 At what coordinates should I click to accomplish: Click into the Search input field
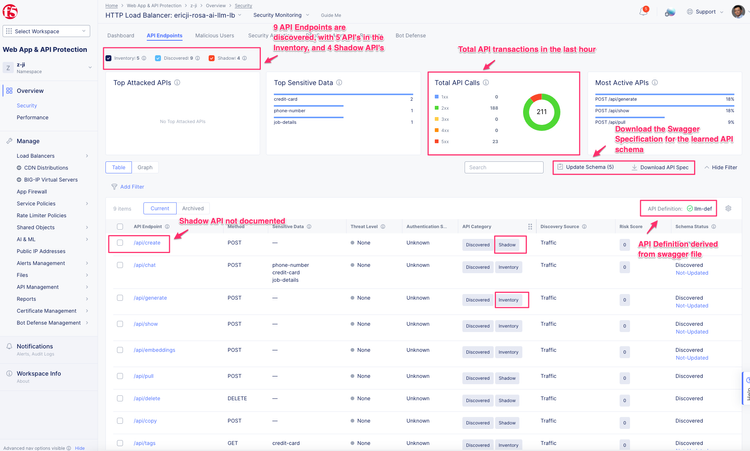(505, 167)
